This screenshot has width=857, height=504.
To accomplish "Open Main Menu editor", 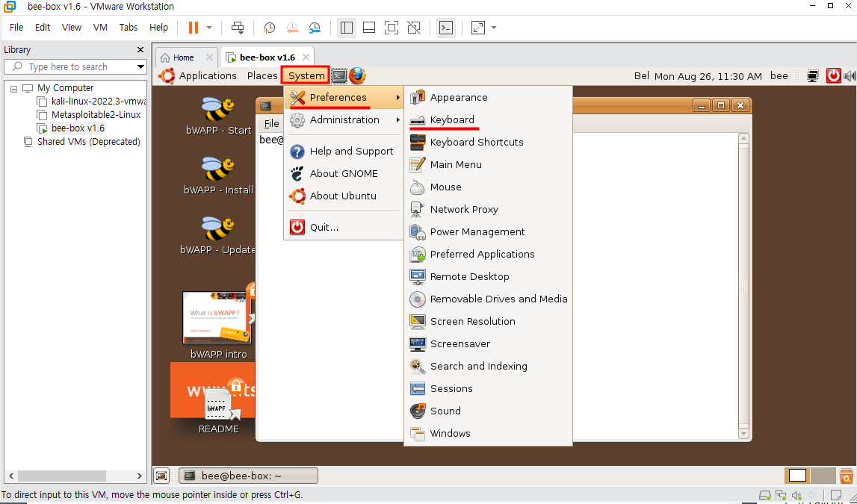I will [x=488, y=165].
